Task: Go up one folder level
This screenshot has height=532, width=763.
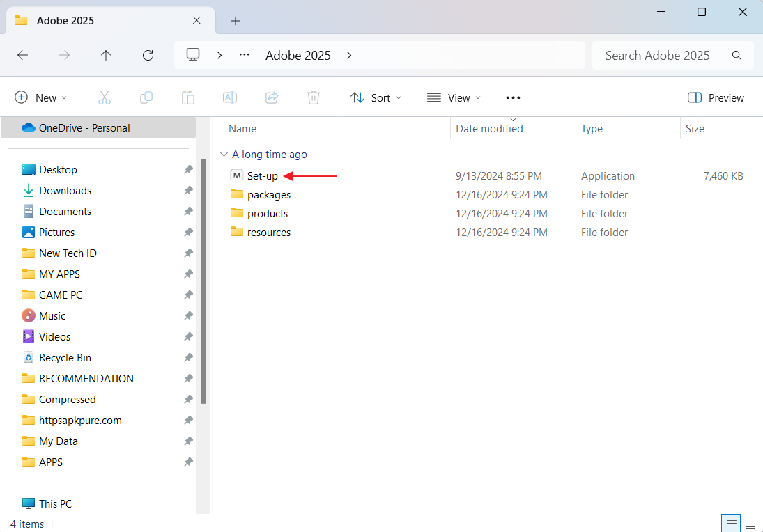Action: (x=106, y=56)
